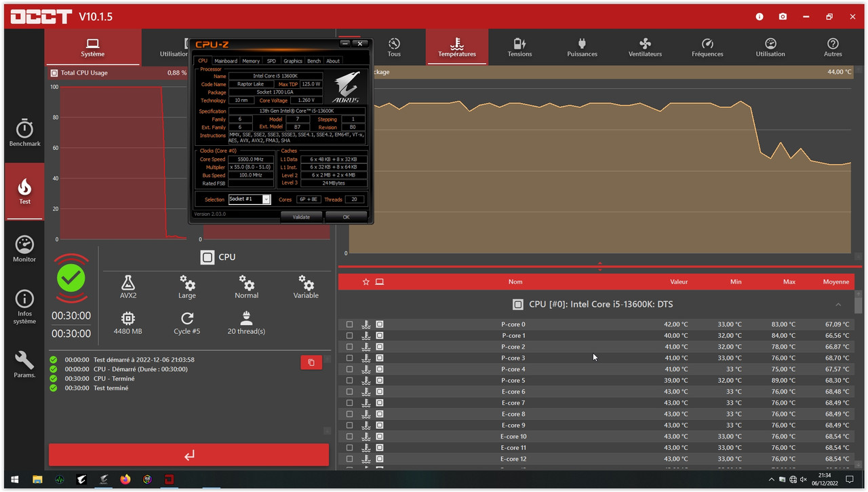This screenshot has height=492, width=868.
Task: Tick the E-core 6 checkbox
Action: tap(350, 392)
